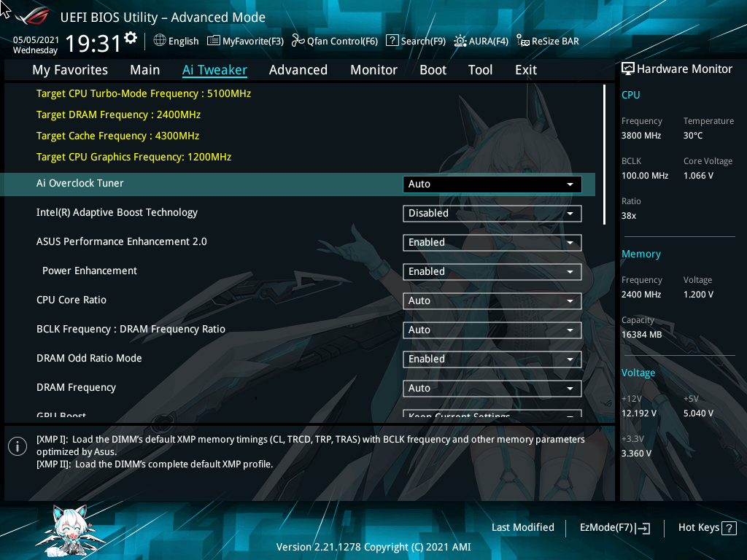The width and height of the screenshot is (747, 560).
Task: Select the DRAM Odd Ratio Mode label
Action: 89,358
